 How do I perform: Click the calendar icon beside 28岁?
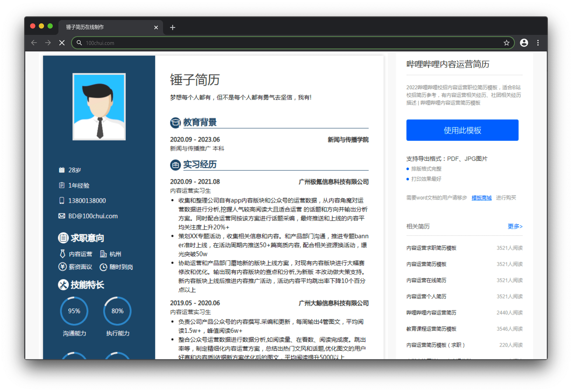pos(61,170)
